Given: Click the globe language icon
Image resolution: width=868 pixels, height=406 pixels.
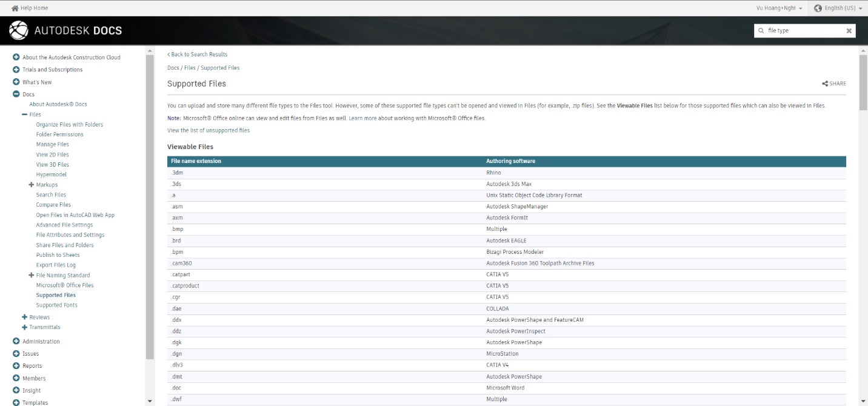Looking at the screenshot, I should coord(818,8).
